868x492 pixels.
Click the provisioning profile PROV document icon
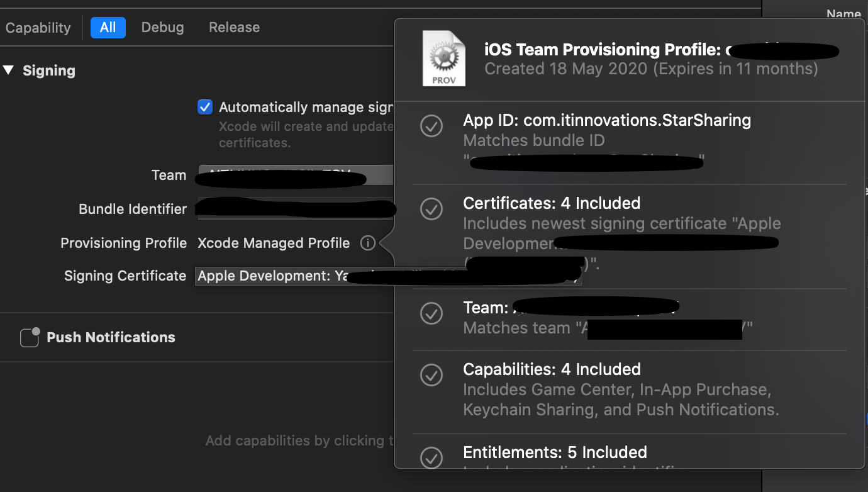click(x=444, y=58)
